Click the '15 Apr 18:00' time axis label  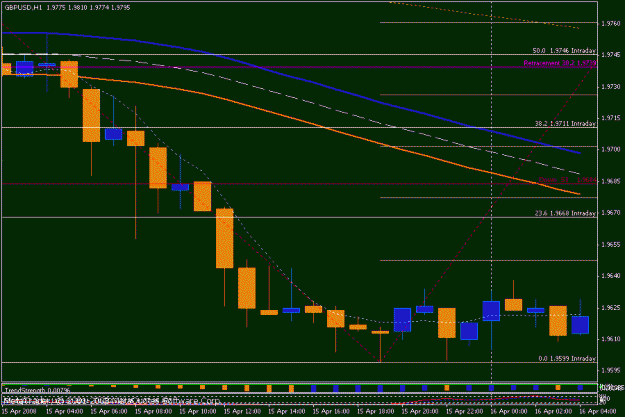click(376, 411)
